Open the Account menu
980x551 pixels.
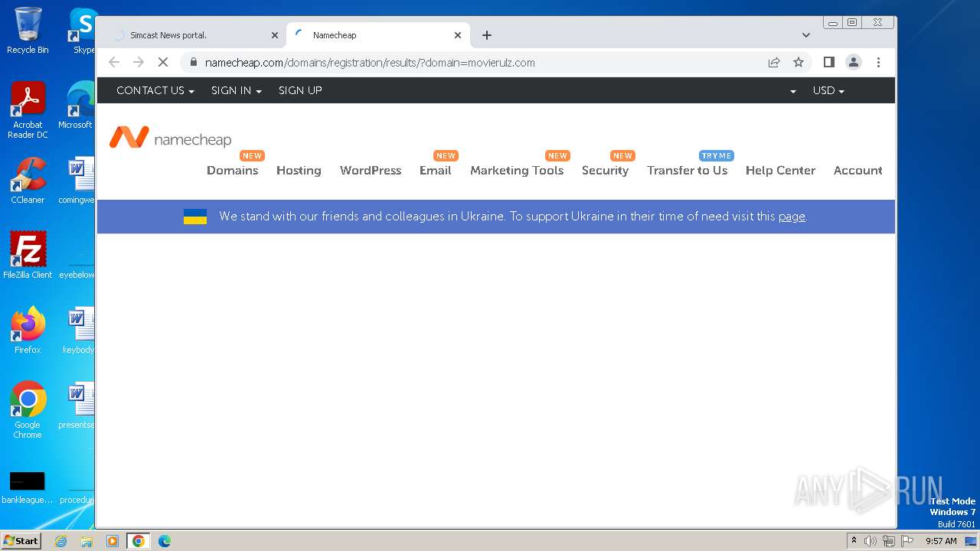(857, 170)
